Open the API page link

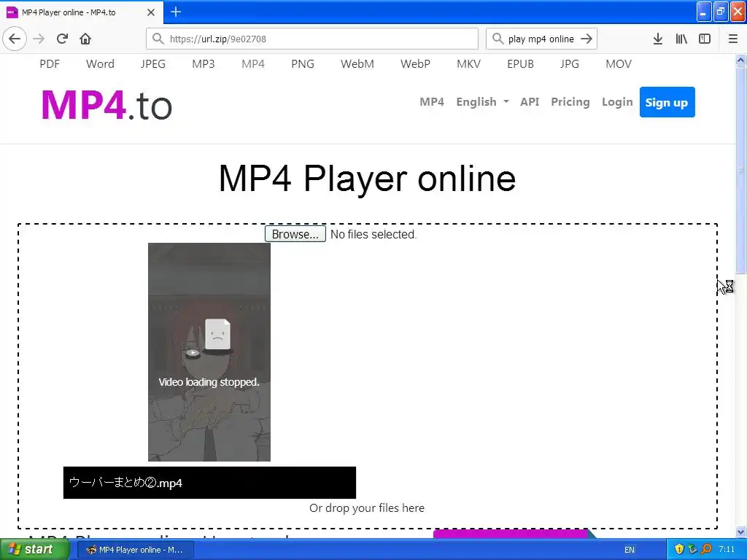[x=530, y=102]
